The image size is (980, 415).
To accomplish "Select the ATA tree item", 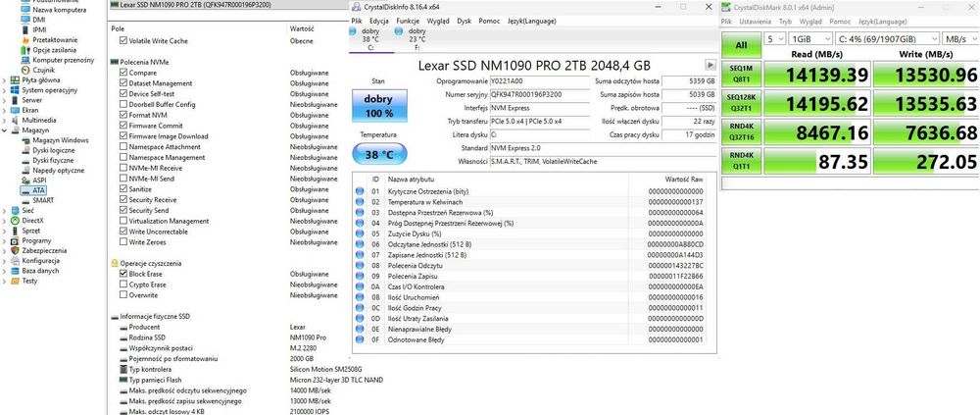I will (x=39, y=190).
